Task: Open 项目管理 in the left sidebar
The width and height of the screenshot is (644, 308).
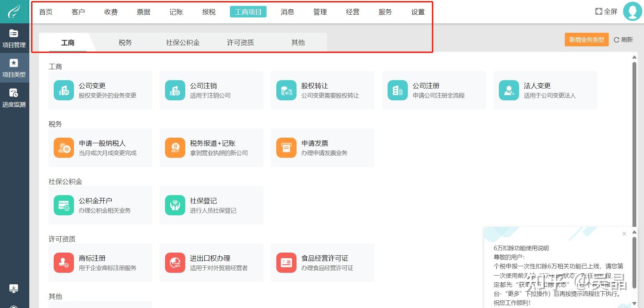Action: 14,38
